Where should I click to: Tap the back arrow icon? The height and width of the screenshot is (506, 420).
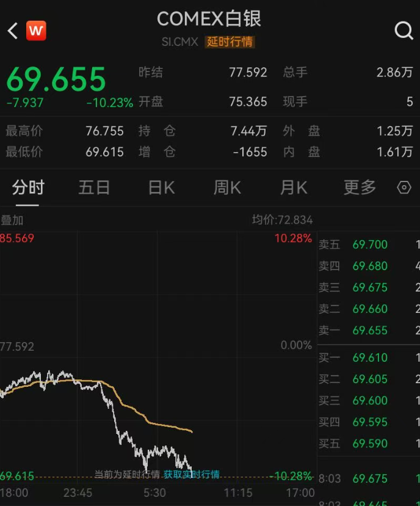(x=13, y=31)
